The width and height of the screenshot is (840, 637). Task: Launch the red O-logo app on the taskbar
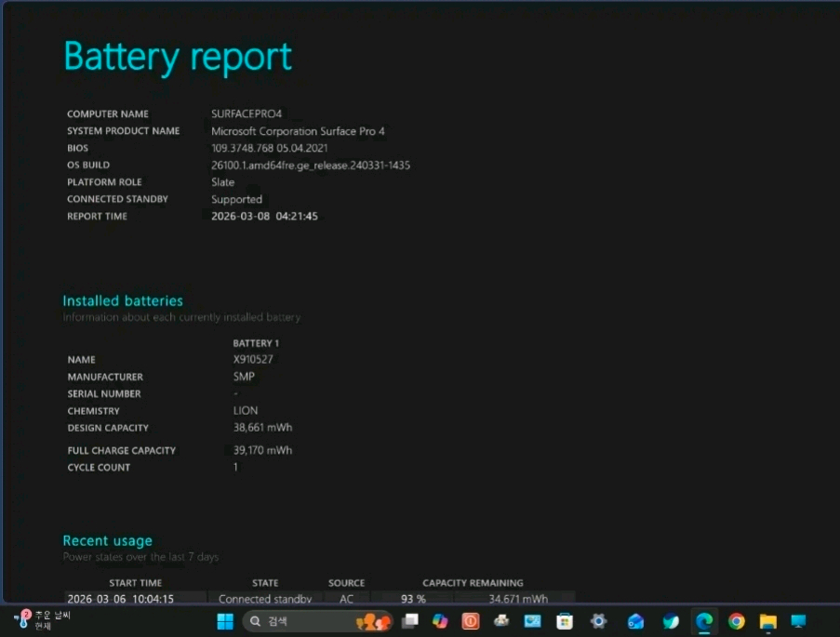tap(470, 620)
